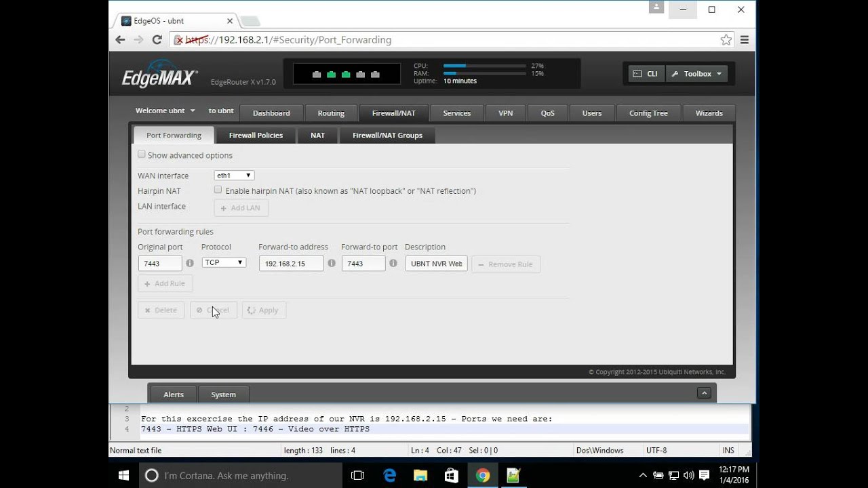Image resolution: width=868 pixels, height=488 pixels.
Task: Click info icon beside Forward-to address
Action: click(x=332, y=263)
